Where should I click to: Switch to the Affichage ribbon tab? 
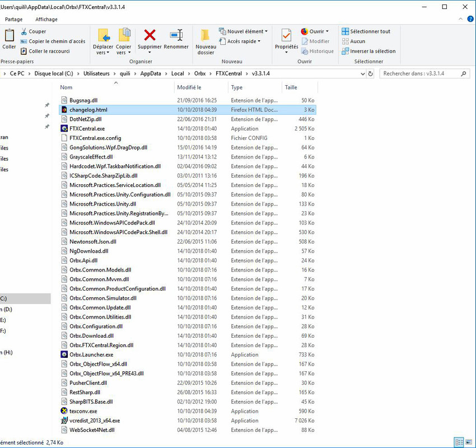[46, 20]
